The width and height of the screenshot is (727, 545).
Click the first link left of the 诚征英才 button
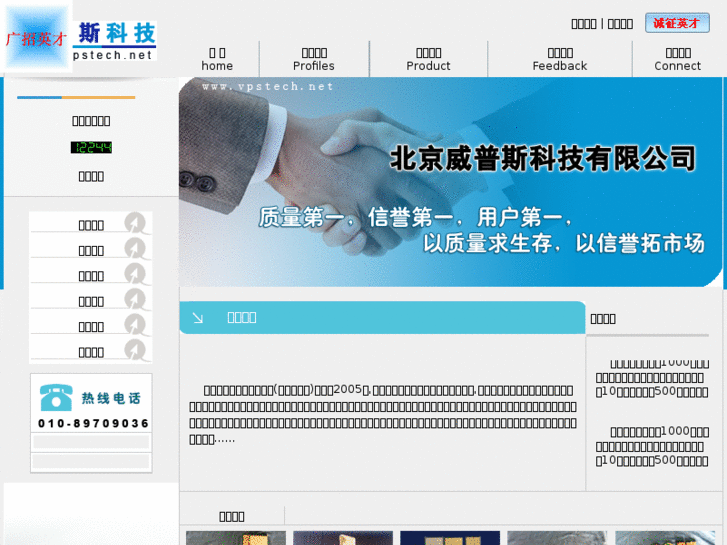(584, 24)
